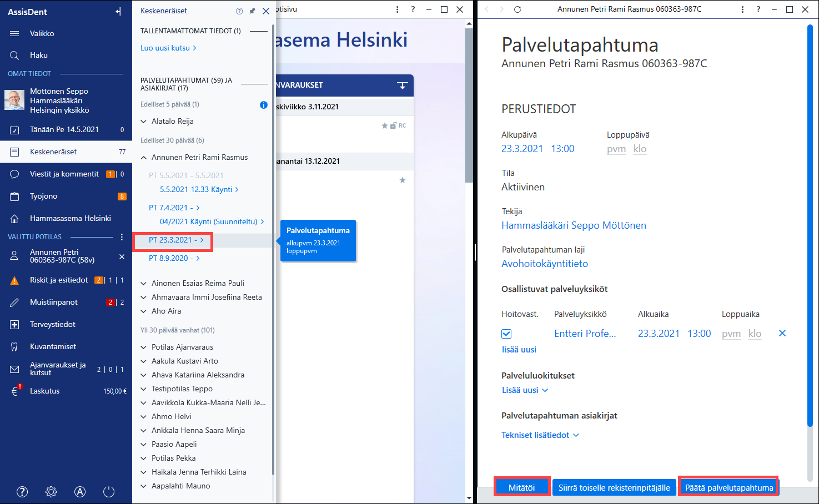819x504 pixels.
Task: Click the refresh icon in patient window
Action: (x=517, y=9)
